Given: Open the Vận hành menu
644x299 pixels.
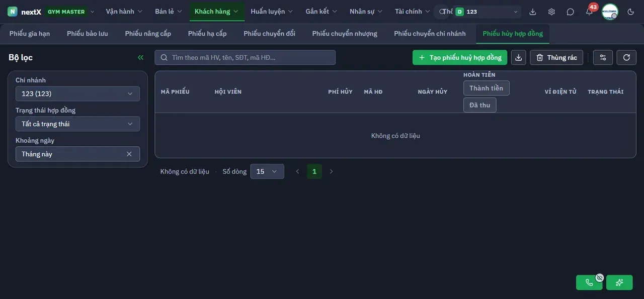Looking at the screenshot, I should coord(124,12).
